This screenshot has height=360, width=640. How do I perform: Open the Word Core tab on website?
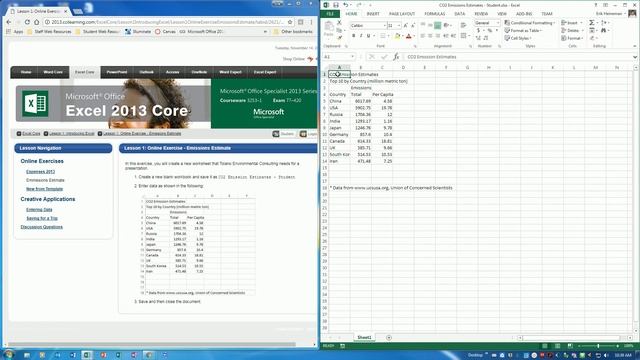click(53, 72)
